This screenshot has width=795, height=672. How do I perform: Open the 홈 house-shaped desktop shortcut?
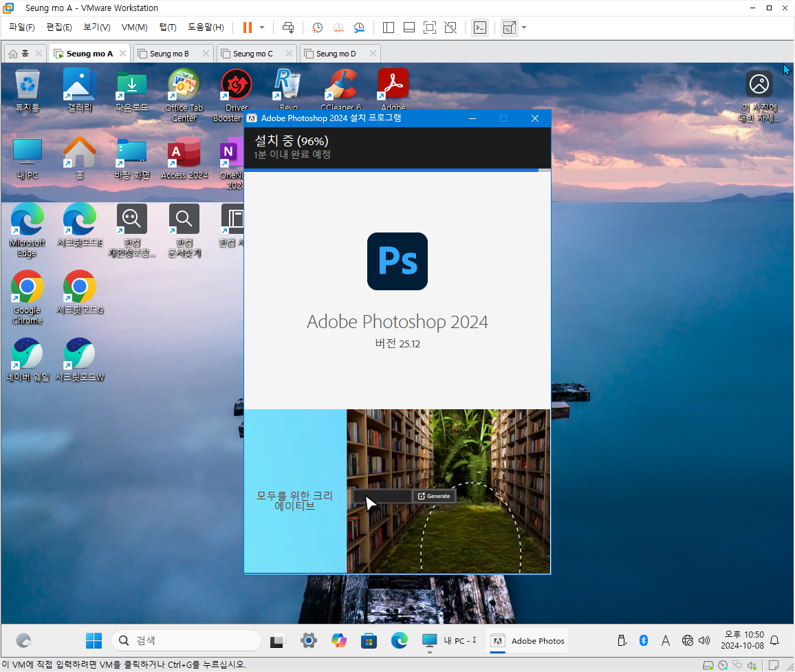pos(80,159)
